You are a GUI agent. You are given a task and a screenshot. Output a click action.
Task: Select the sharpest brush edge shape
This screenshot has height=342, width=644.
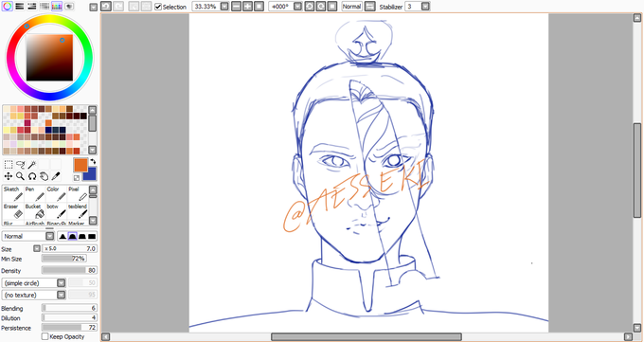63,236
